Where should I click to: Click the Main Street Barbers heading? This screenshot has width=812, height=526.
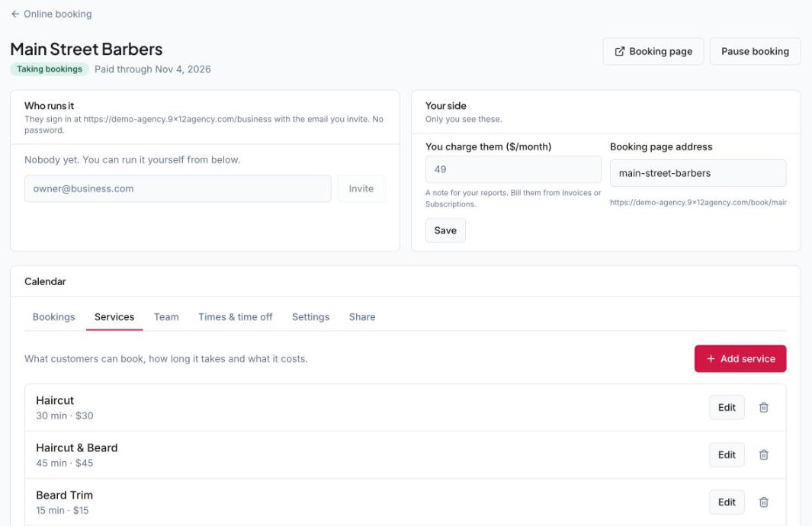pos(86,50)
